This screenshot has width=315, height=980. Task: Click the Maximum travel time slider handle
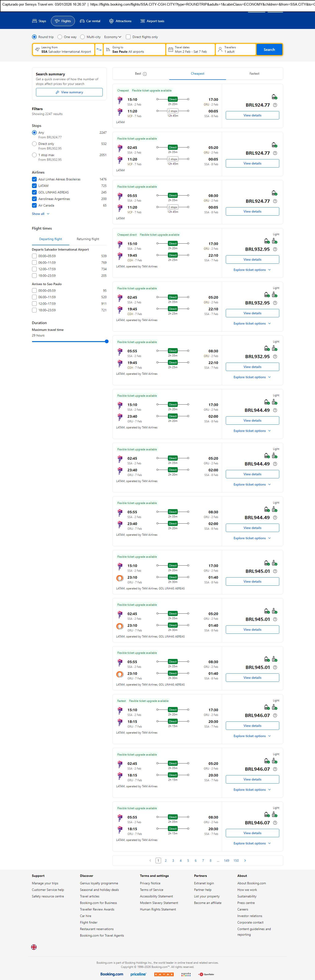(x=107, y=342)
